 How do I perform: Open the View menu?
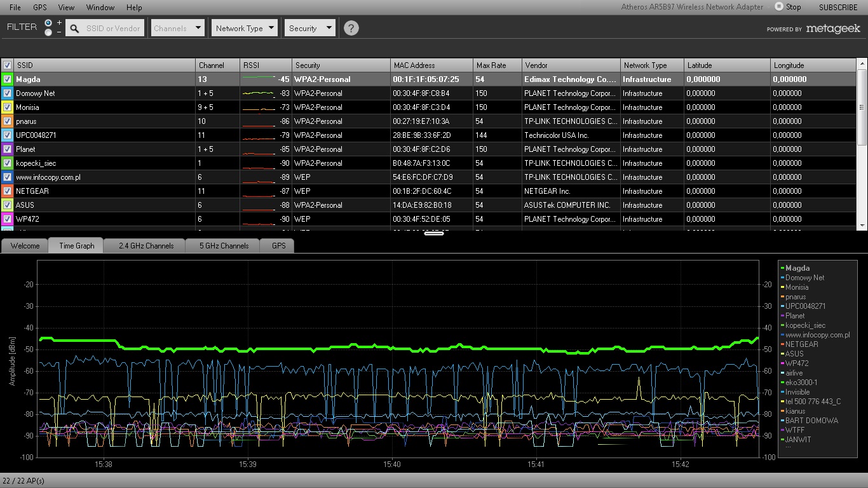(66, 7)
